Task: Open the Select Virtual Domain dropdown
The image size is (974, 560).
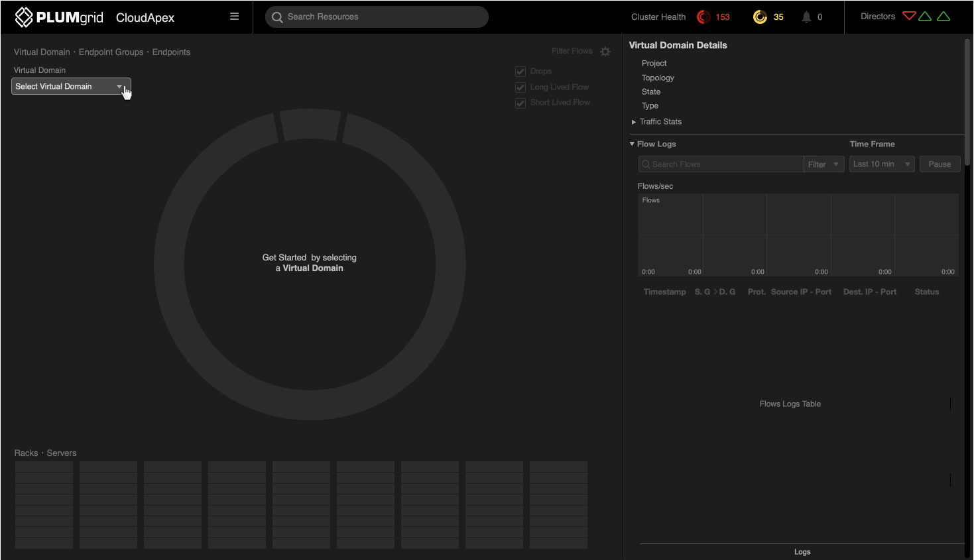Action: click(71, 87)
